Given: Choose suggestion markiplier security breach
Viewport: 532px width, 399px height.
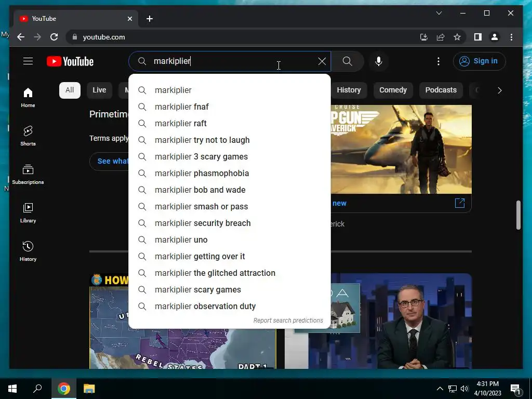Looking at the screenshot, I should pyautogui.click(x=230, y=223).
